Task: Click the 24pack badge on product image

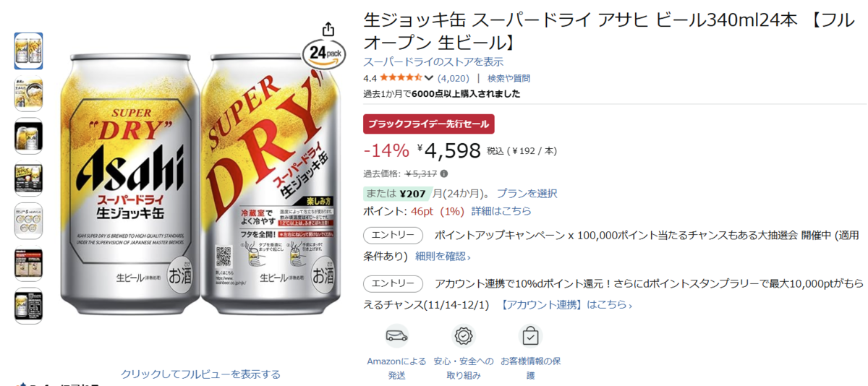Action: pos(323,54)
